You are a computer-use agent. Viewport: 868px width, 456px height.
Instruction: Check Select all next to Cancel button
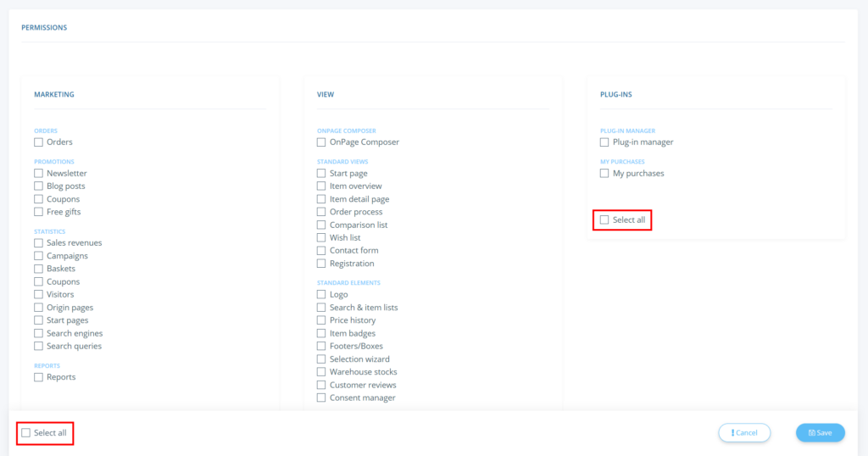[26, 433]
